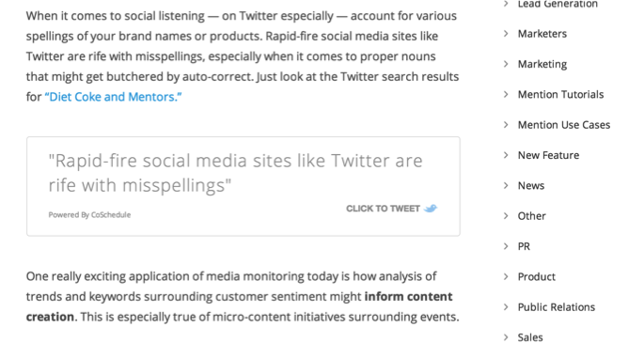Click the chevron beside Mention Tutorials

point(506,94)
